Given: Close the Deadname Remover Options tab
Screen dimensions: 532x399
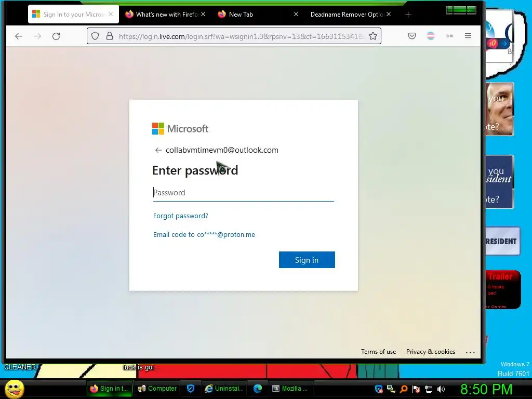Looking at the screenshot, I should click(389, 14).
